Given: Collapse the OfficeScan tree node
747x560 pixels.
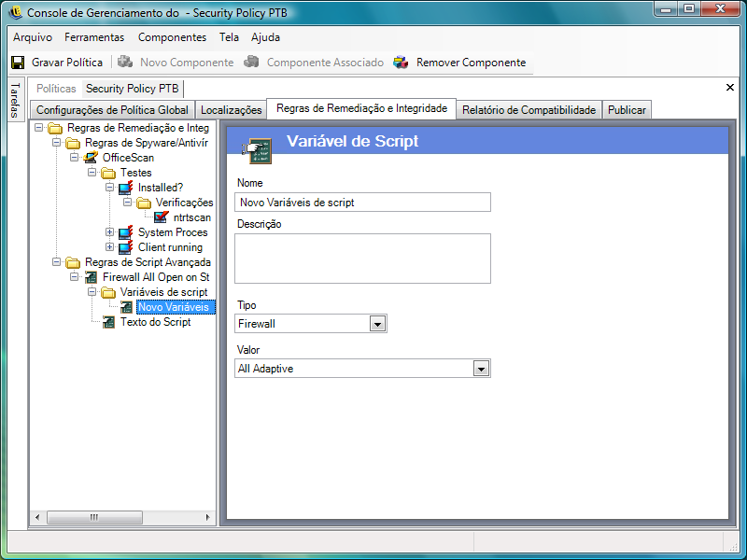Looking at the screenshot, I should coord(75,157).
